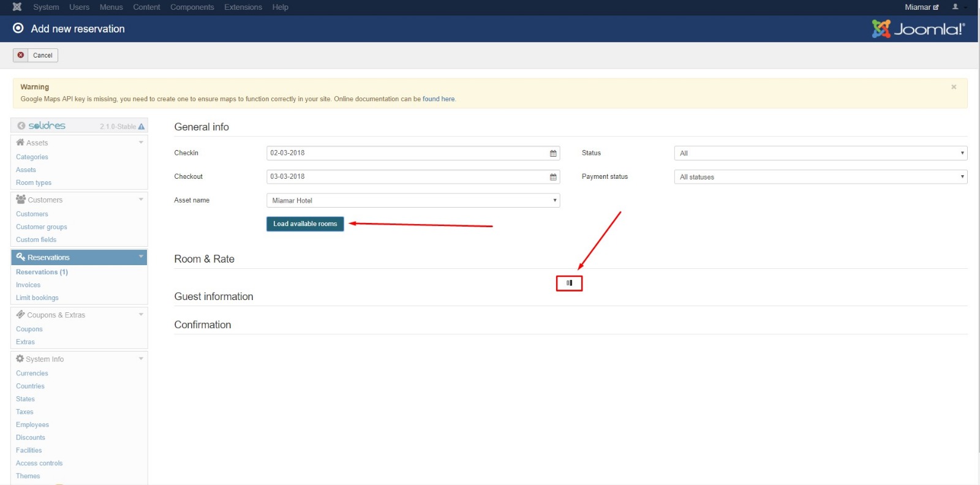The height and width of the screenshot is (485, 980).
Task: Open the Checkout calendar picker icon
Action: [x=553, y=177]
